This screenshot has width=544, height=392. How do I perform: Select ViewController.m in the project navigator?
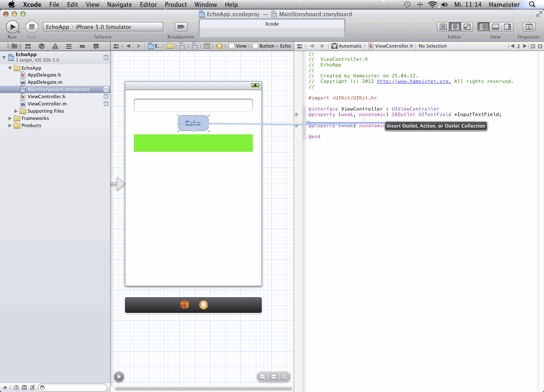pyautogui.click(x=47, y=104)
